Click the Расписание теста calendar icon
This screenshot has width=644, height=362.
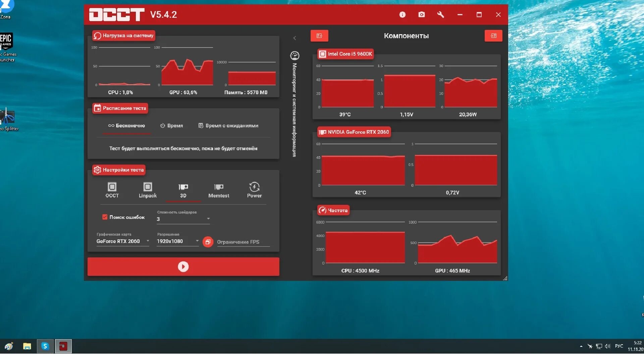(97, 108)
